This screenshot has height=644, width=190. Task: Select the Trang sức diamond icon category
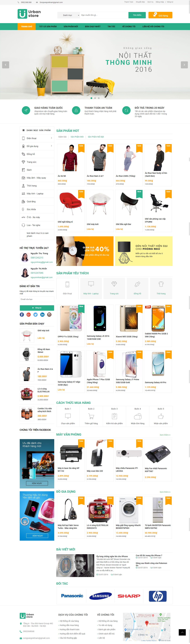(x=114, y=288)
